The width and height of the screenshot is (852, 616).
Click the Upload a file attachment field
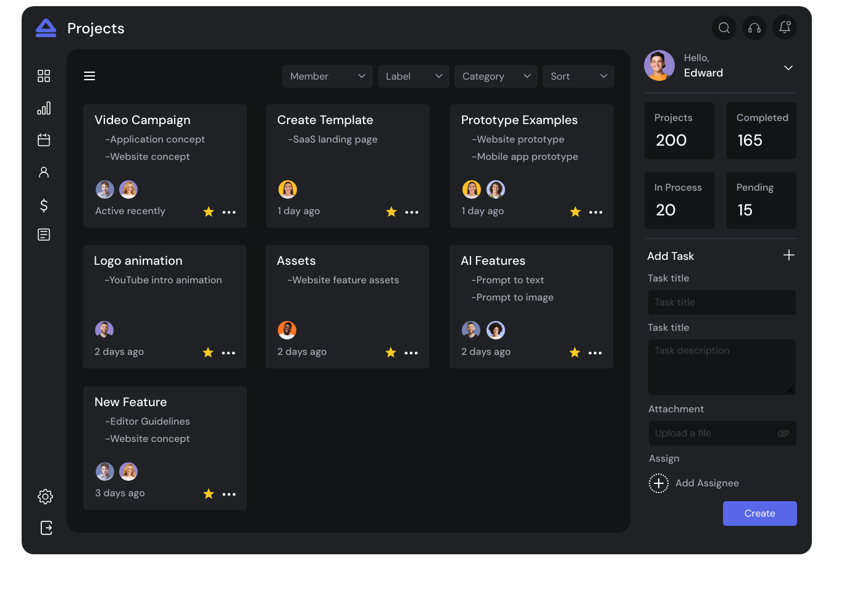(722, 433)
